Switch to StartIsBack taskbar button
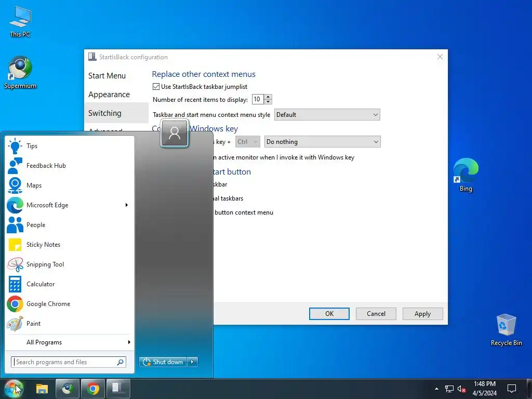Image resolution: width=532 pixels, height=399 pixels. (118, 389)
